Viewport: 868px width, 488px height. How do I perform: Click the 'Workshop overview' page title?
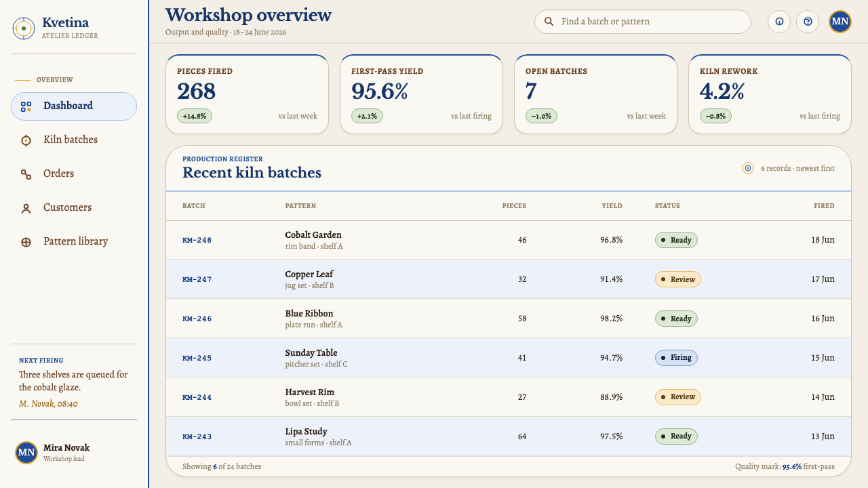pos(248,15)
